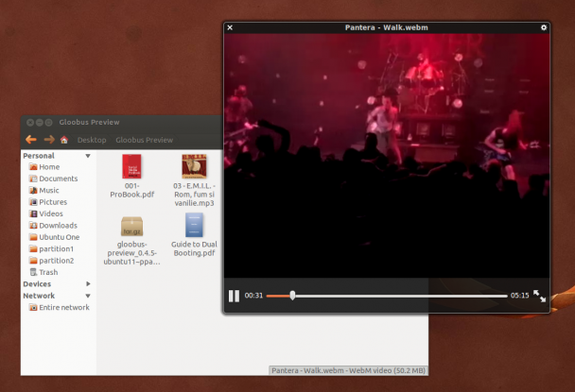575x392 pixels.
Task: Click the Personal section header
Action: 39,156
